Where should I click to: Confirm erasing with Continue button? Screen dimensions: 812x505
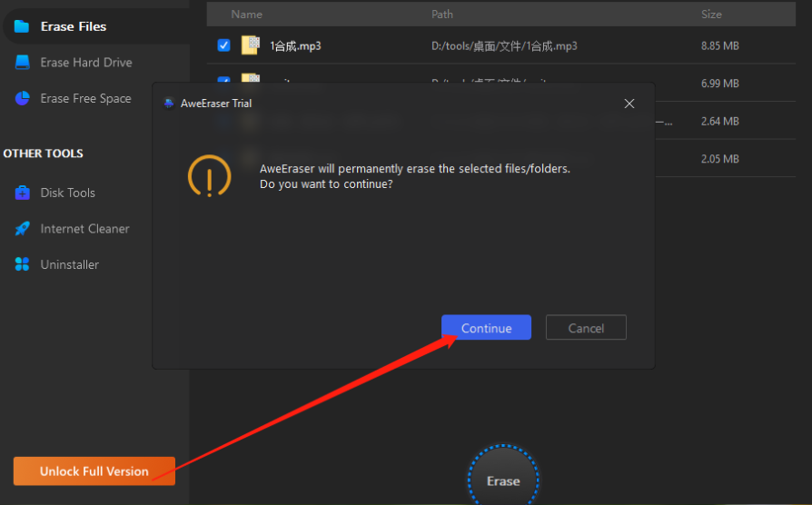pyautogui.click(x=486, y=327)
